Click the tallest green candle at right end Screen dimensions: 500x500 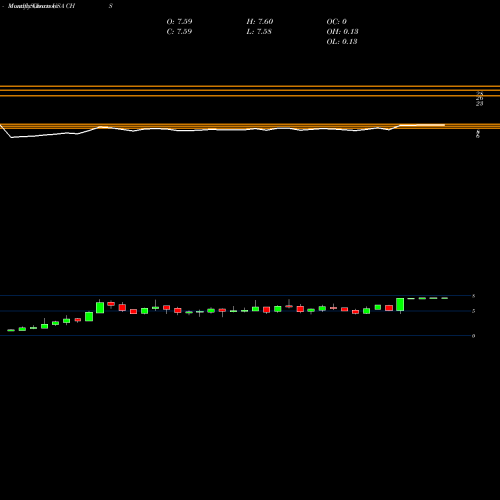pyautogui.click(x=400, y=305)
